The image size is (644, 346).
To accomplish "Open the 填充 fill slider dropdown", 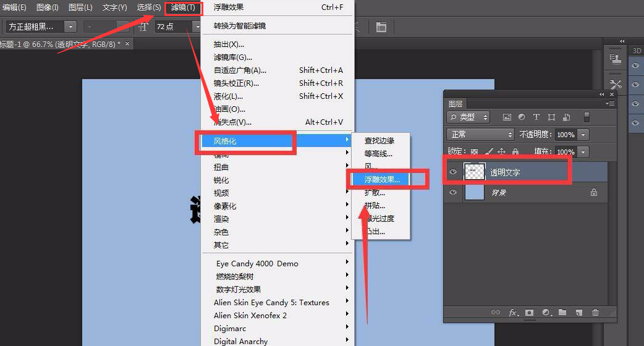I will 583,152.
